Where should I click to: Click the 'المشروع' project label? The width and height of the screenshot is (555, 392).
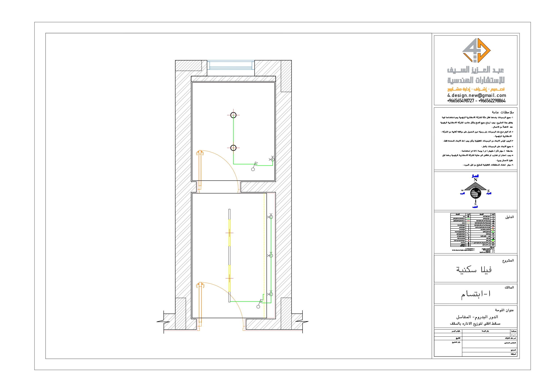[508, 260]
